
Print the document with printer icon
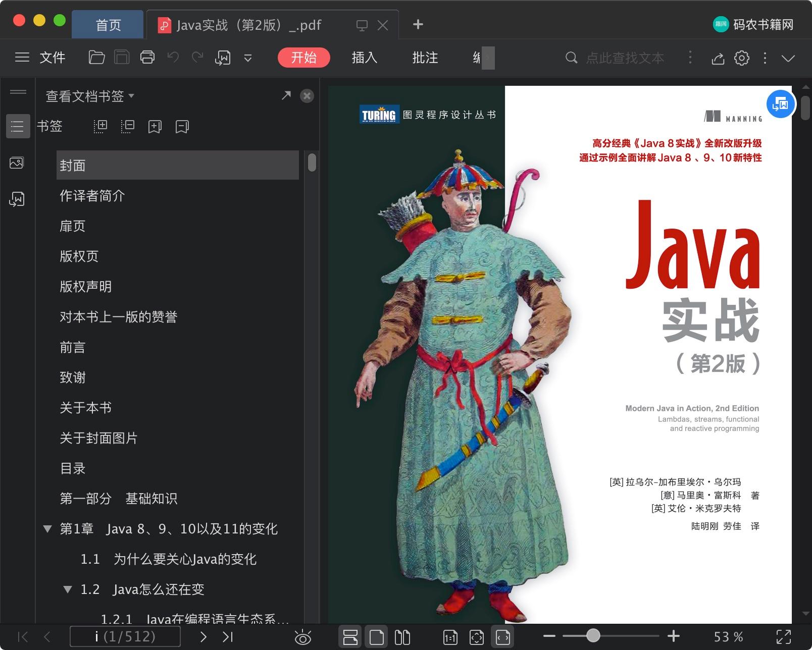click(147, 58)
